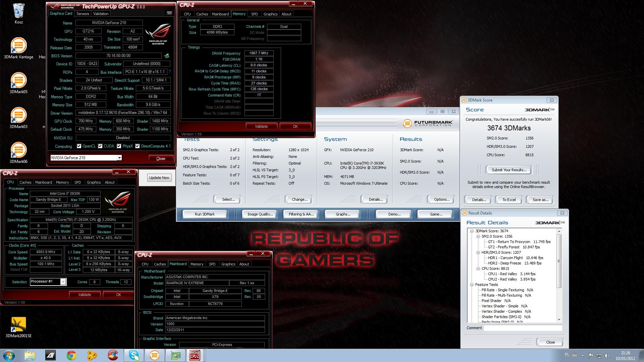The image size is (644, 362).
Task: Click Validate in the memory CPU-Z window
Action: click(x=261, y=126)
